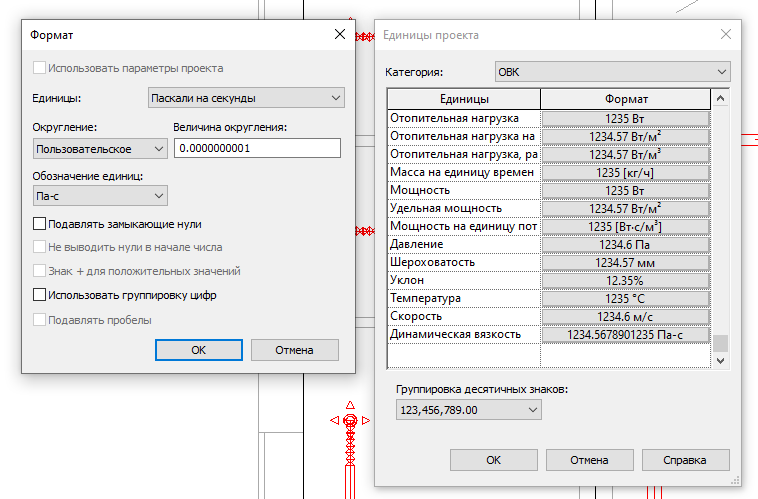Click the 'Величина округления' input field

tap(257, 148)
